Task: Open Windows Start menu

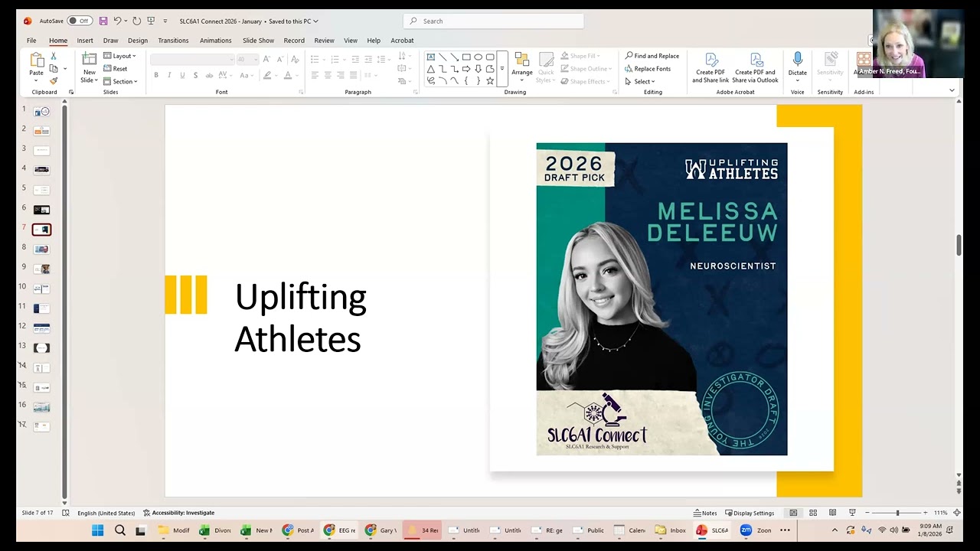Action: click(x=98, y=530)
